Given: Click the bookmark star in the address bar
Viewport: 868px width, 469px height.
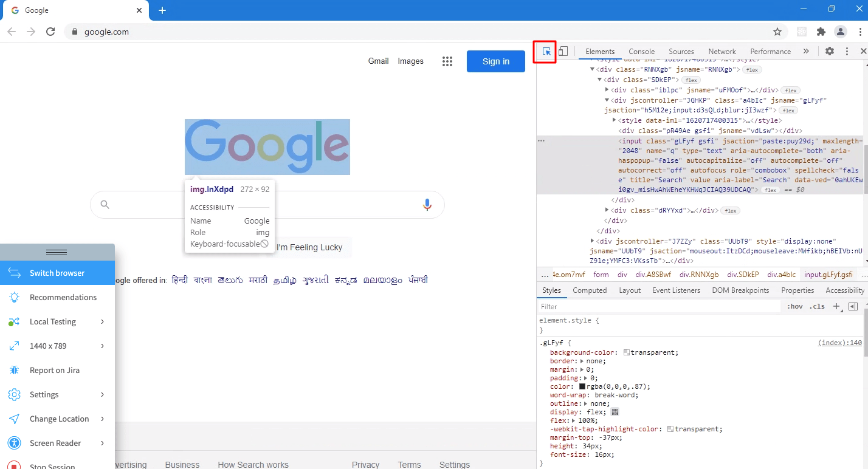Looking at the screenshot, I should point(777,30).
